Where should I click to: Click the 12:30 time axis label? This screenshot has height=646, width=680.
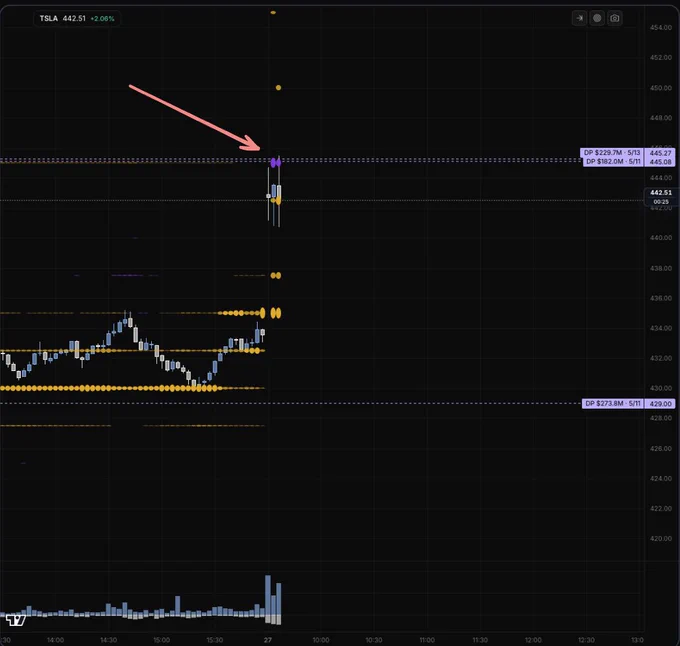click(x=586, y=640)
